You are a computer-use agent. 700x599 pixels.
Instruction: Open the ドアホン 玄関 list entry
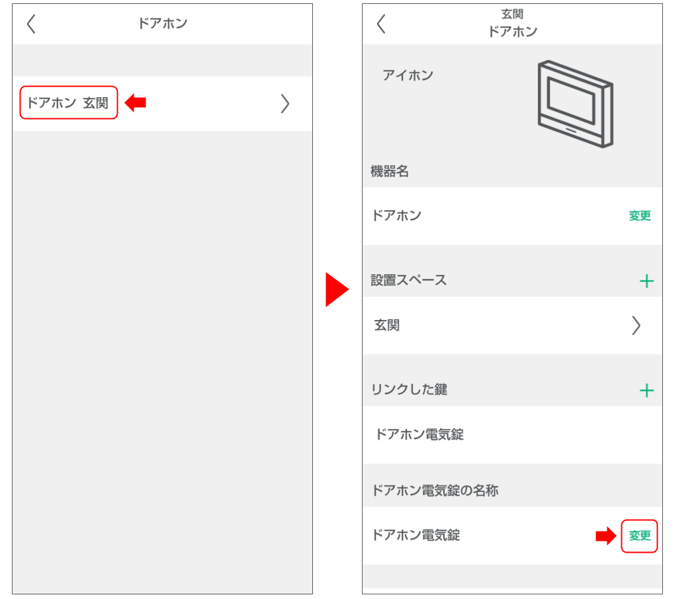point(69,102)
